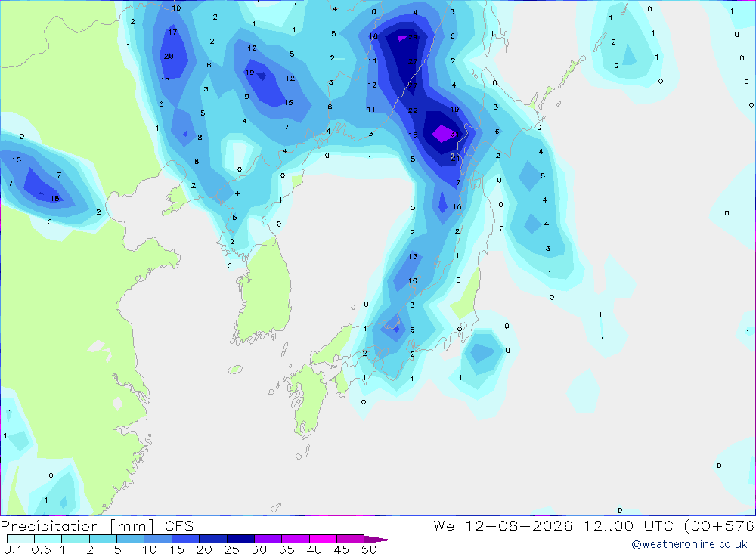The width and height of the screenshot is (756, 554).
Task: Click the 1–2 mm legend color box
Action: click(x=76, y=539)
